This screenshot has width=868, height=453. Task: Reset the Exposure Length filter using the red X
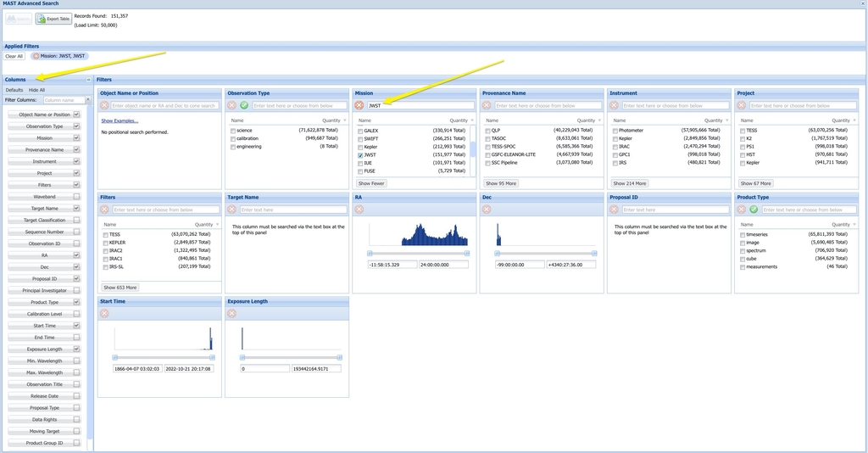click(x=232, y=313)
